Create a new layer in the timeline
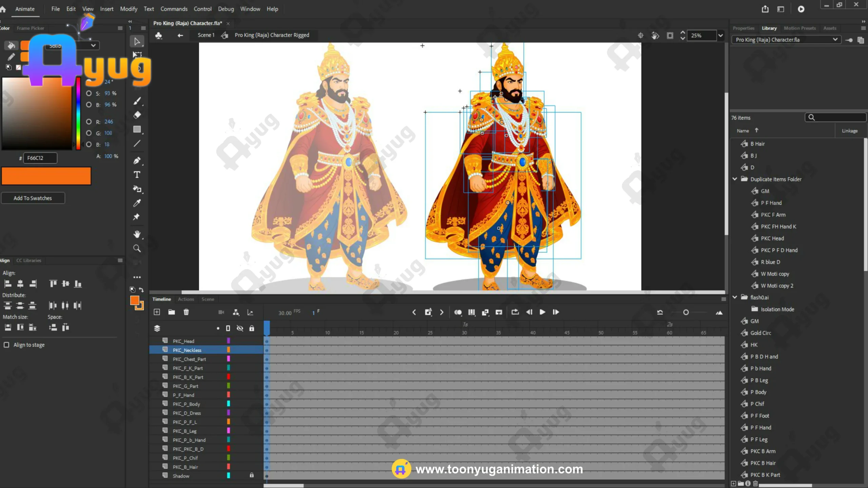The height and width of the screenshot is (488, 868). click(157, 312)
